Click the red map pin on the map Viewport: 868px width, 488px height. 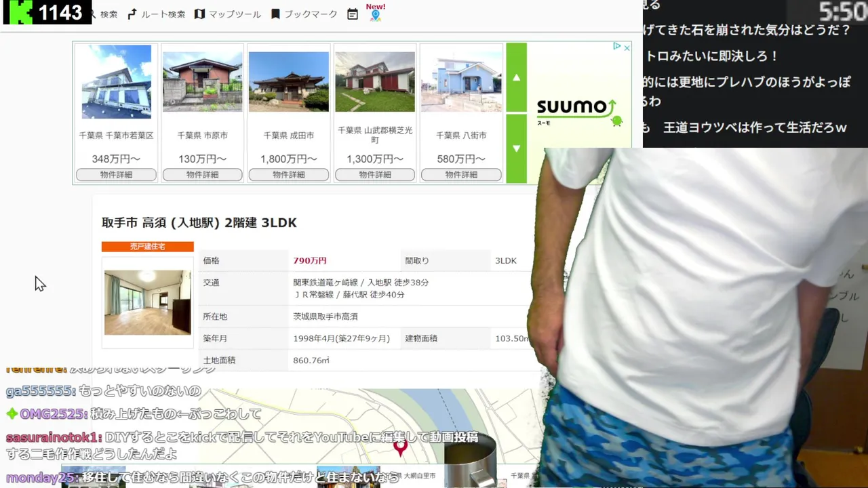[400, 447]
